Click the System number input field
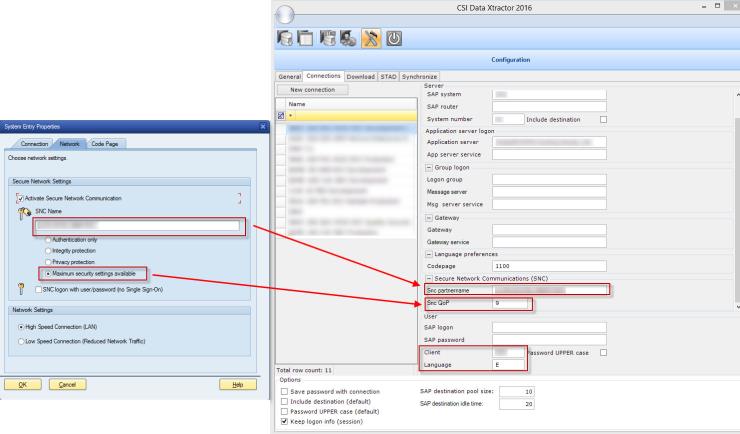The width and height of the screenshot is (740, 434). pos(508,119)
